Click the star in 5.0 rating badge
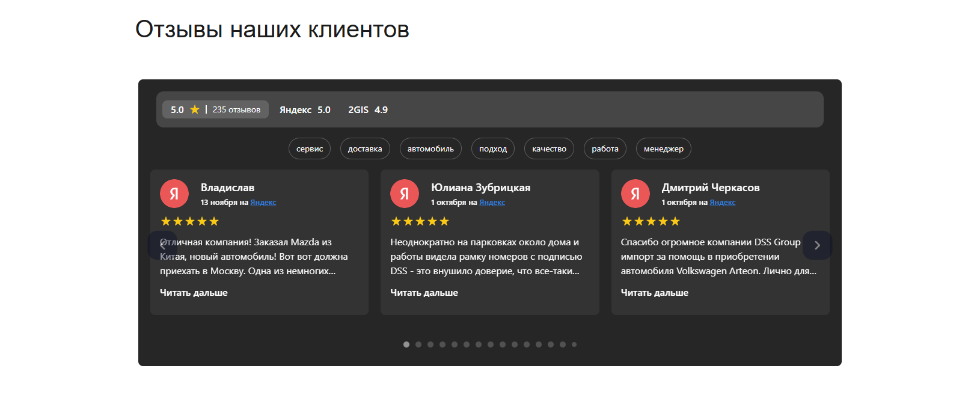This screenshot has width=980, height=401. point(195,109)
